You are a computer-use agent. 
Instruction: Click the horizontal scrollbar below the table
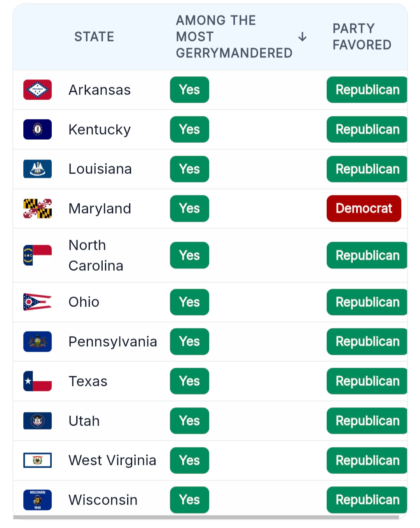tap(206, 517)
